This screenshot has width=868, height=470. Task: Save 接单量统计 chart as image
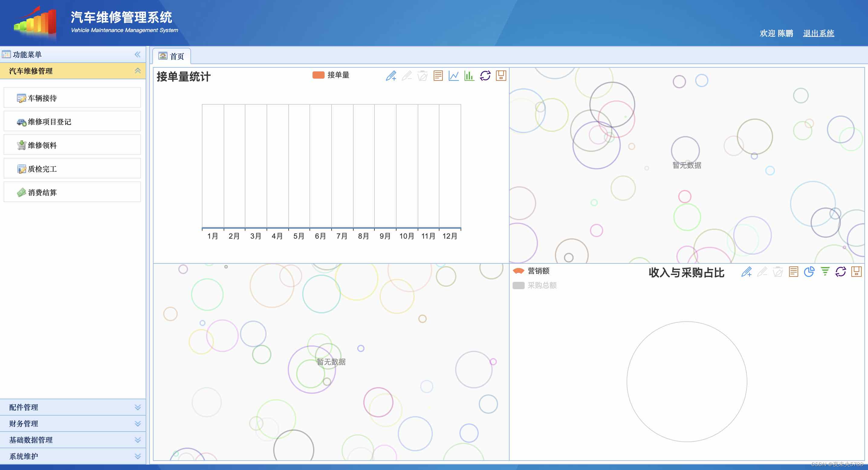point(501,76)
